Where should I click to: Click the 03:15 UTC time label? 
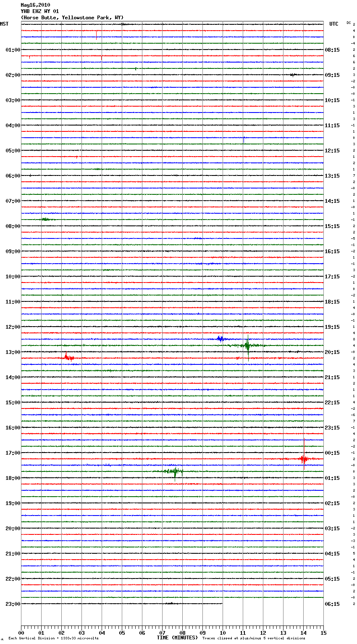pyautogui.click(x=332, y=529)
